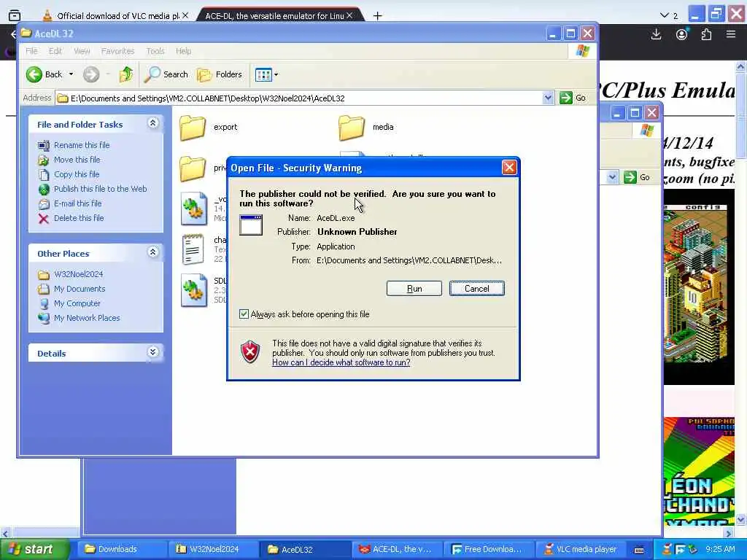Open the browser sidebar panel icon

tap(15, 16)
